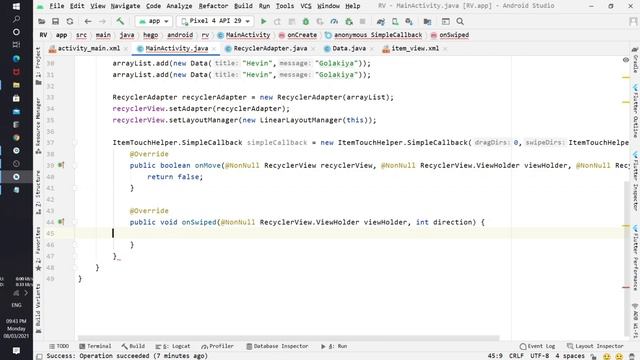Open the Run tool window
Image resolution: width=640 pixels, height=360 pixels.
click(x=334, y=346)
